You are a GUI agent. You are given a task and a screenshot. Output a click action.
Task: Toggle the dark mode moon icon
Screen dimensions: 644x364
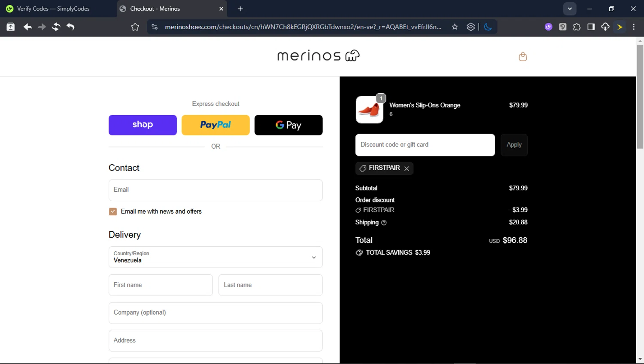pyautogui.click(x=488, y=27)
